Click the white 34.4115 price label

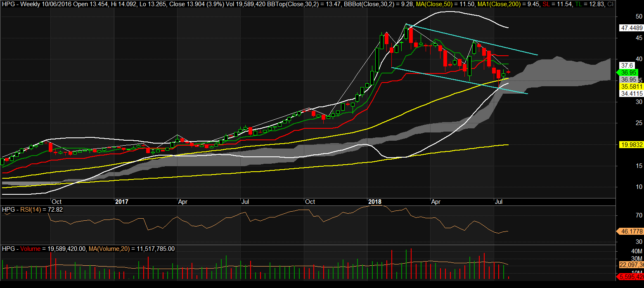(x=631, y=94)
